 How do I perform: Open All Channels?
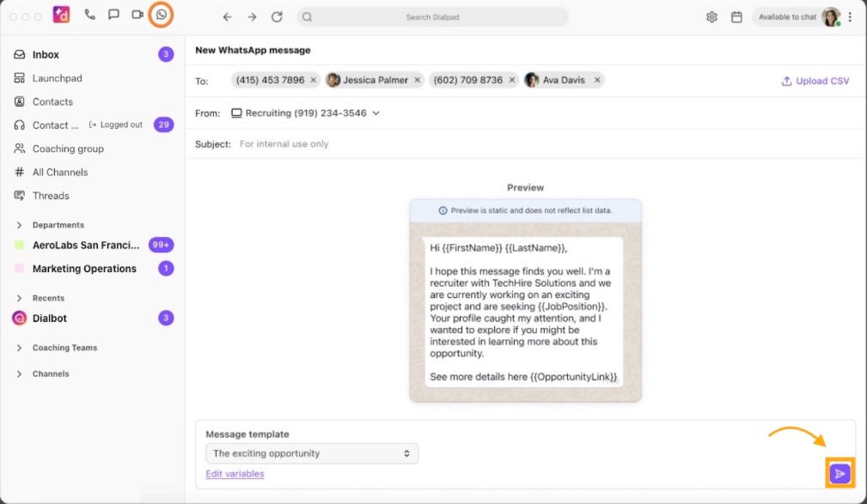pyautogui.click(x=59, y=173)
